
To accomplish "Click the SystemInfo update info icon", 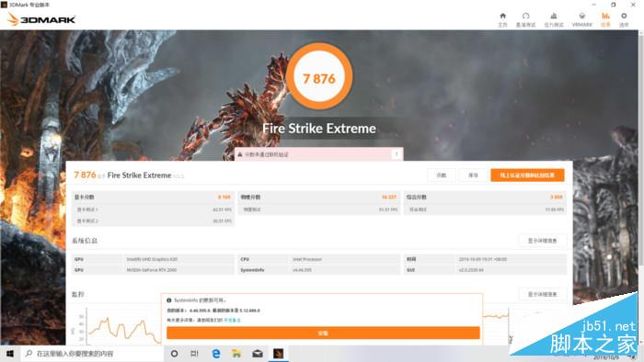I will point(168,300).
